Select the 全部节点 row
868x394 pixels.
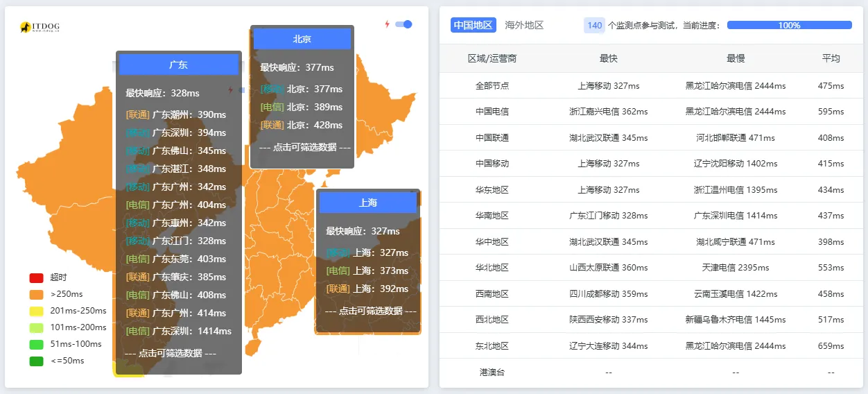pos(652,85)
